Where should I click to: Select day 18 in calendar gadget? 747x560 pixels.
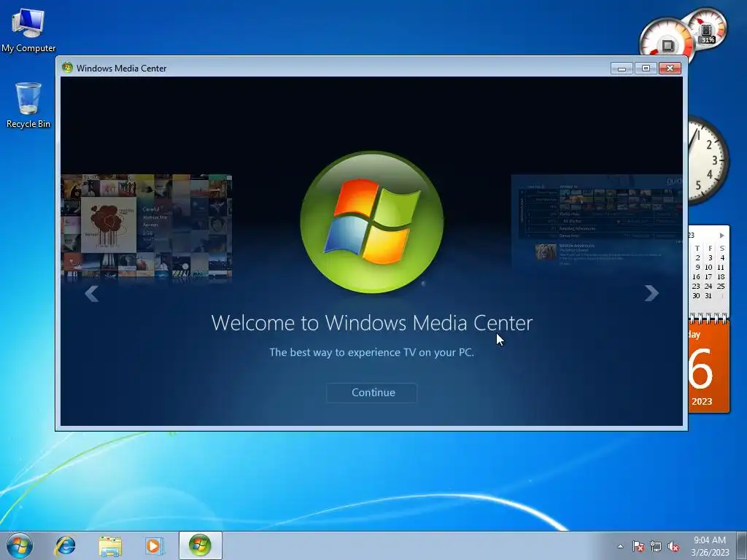tap(721, 276)
